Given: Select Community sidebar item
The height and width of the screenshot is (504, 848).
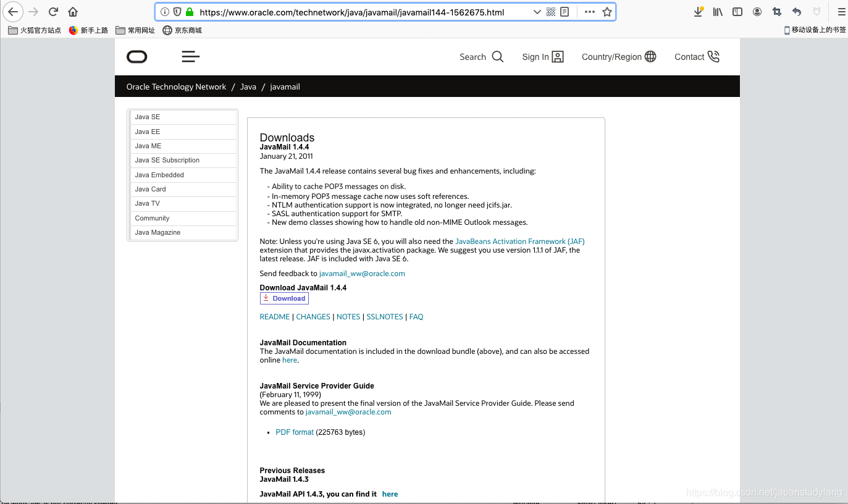Looking at the screenshot, I should [x=183, y=218].
